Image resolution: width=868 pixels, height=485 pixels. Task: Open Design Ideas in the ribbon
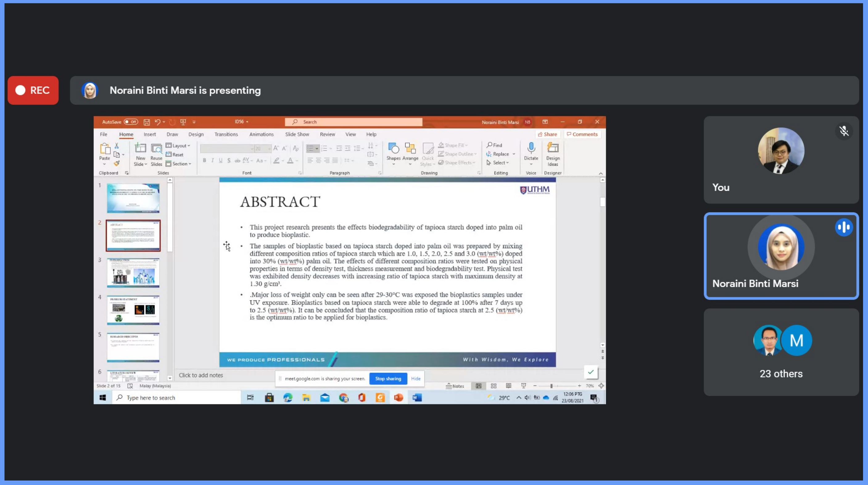point(553,148)
